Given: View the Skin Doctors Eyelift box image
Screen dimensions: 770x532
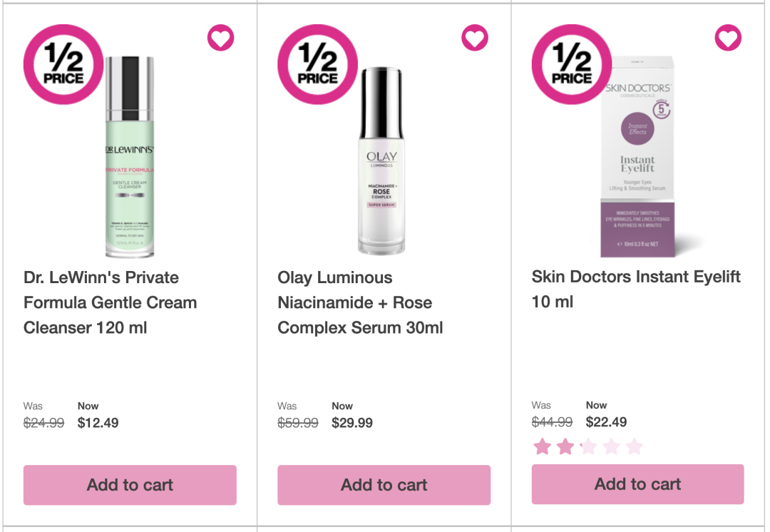Looking at the screenshot, I should tap(637, 157).
